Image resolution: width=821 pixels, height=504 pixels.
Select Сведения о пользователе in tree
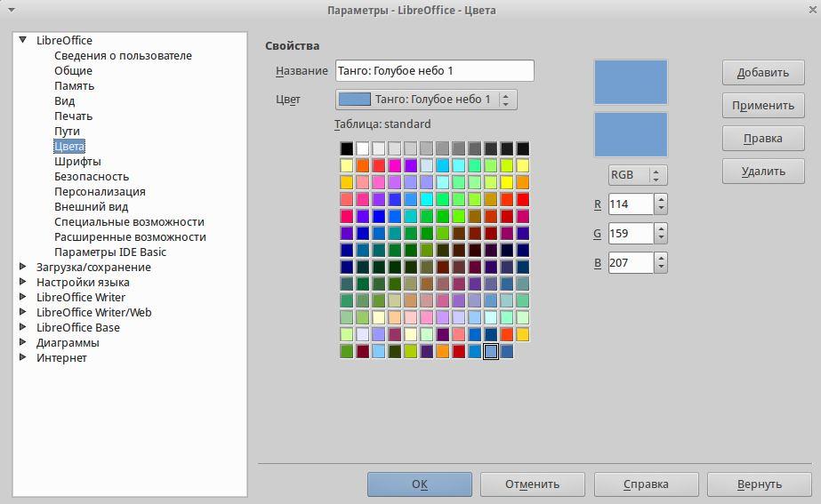(123, 55)
